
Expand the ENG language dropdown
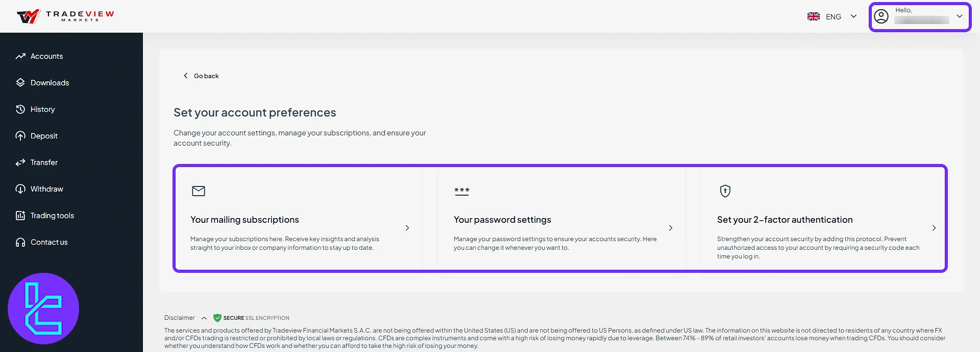tap(832, 16)
